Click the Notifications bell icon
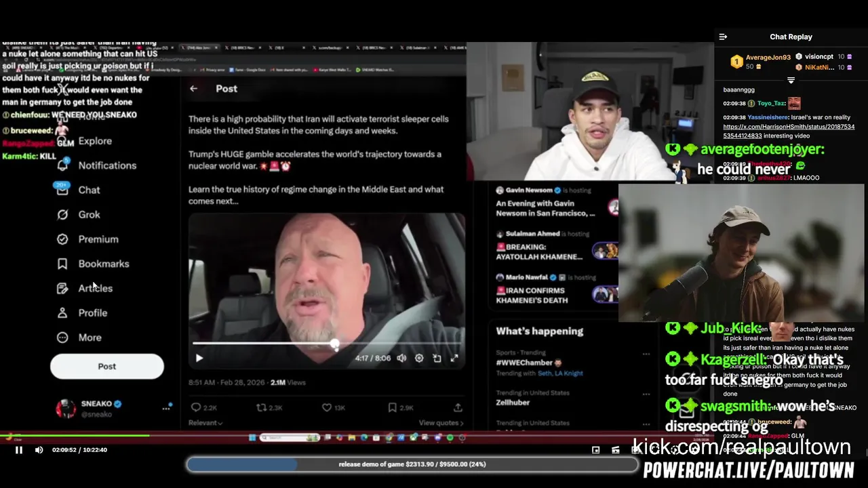 [62, 165]
